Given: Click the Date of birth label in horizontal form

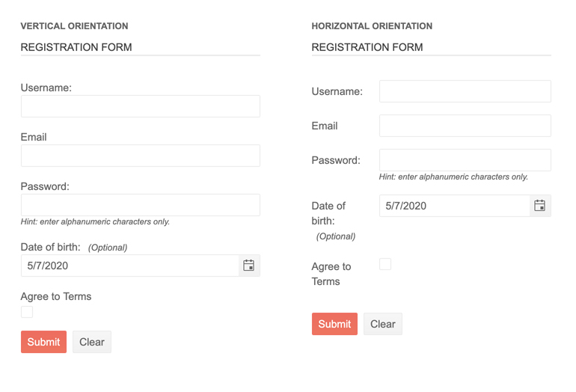Looking at the screenshot, I should click(328, 213).
